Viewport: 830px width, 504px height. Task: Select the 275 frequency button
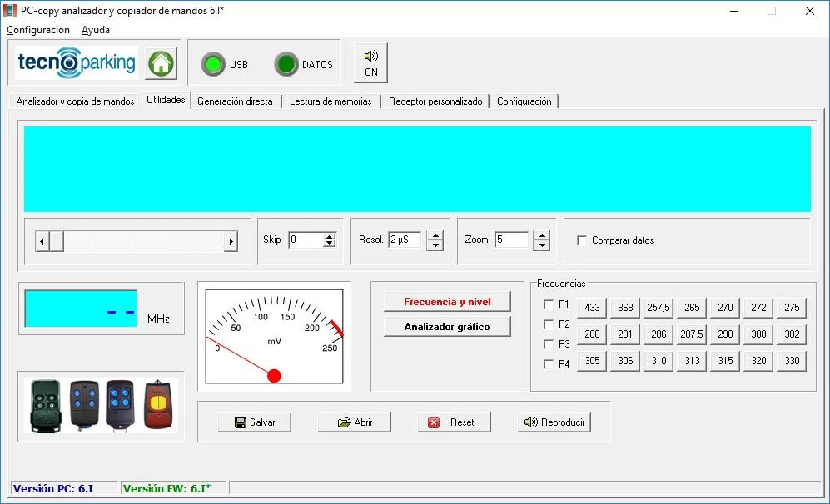point(792,307)
